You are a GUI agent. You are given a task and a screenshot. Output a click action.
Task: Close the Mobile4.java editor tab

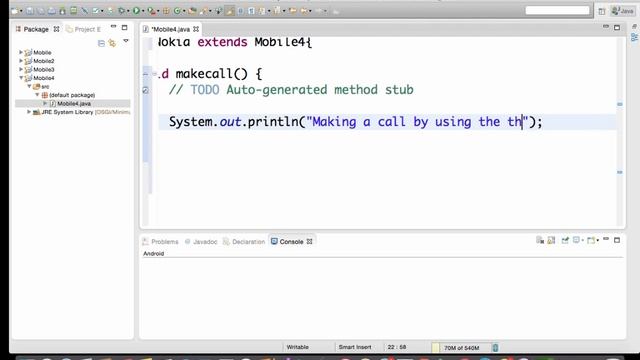(196, 29)
